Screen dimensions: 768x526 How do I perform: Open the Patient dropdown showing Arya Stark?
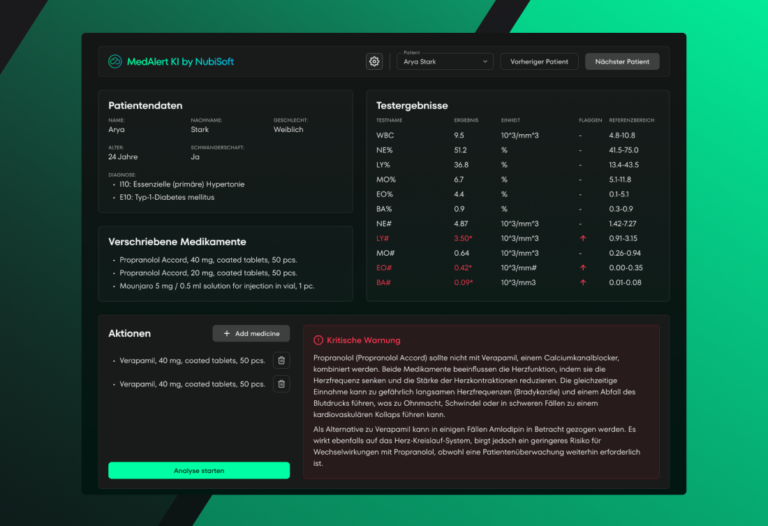tap(445, 62)
